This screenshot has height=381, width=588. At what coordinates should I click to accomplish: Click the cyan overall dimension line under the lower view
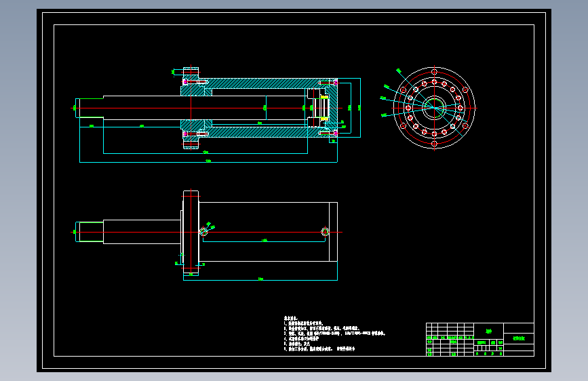point(260,280)
